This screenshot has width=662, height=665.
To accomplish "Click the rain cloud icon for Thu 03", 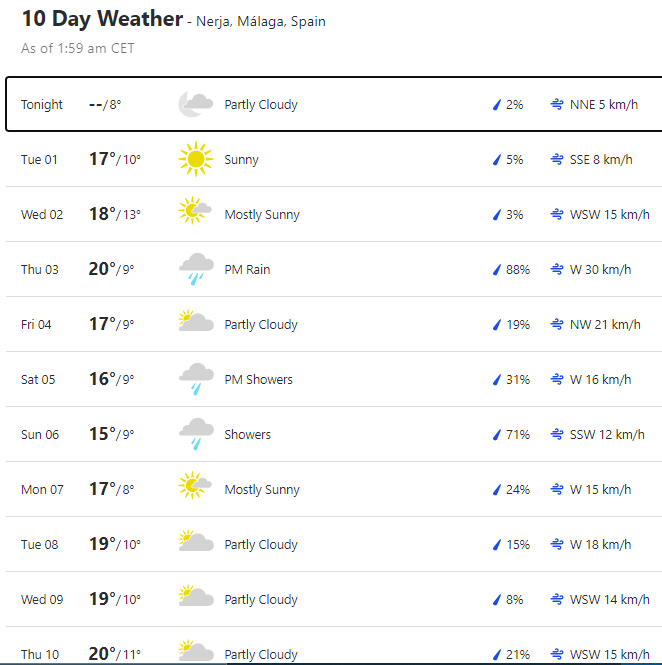I will point(195,269).
